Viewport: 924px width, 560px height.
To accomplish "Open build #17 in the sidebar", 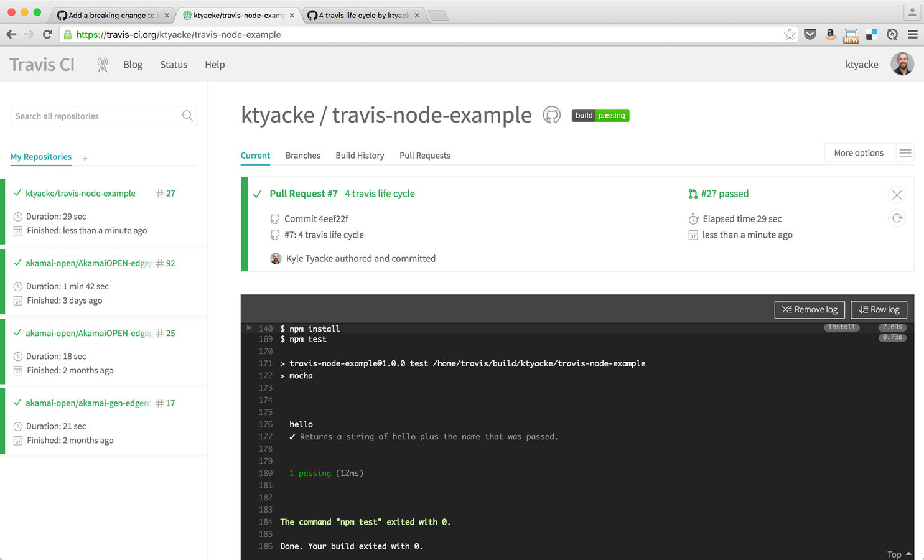I will click(x=166, y=403).
